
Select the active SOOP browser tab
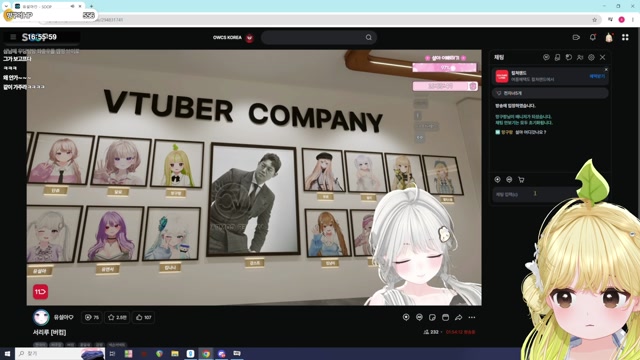(x=48, y=7)
